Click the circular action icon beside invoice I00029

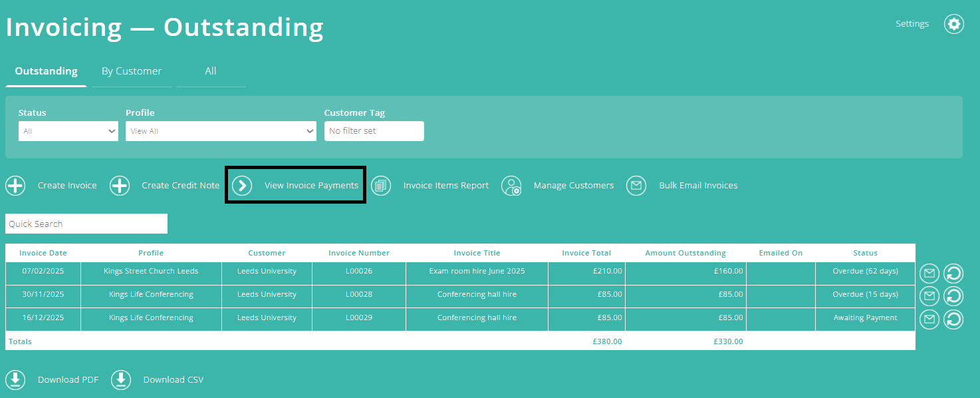[953, 319]
